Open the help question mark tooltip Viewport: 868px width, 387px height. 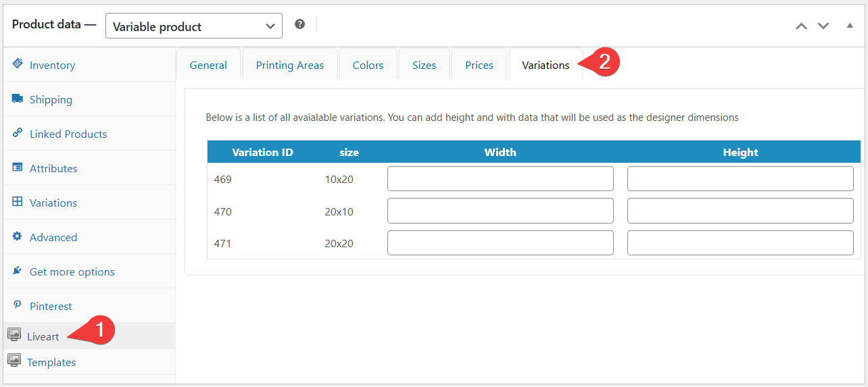[x=299, y=24]
